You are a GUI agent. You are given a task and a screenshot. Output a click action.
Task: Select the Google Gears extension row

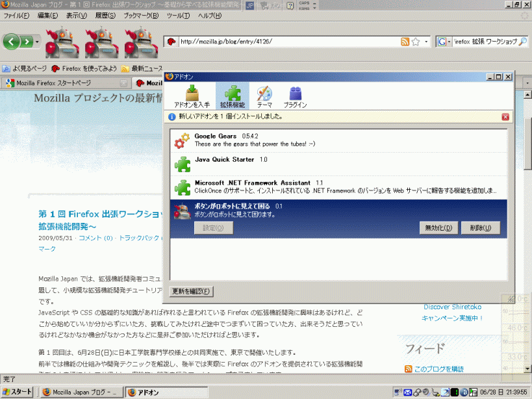338,140
